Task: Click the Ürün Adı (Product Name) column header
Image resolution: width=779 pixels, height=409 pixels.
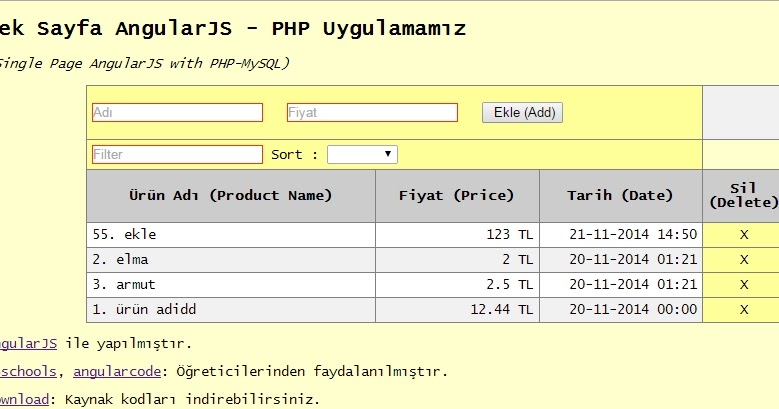Action: point(231,196)
